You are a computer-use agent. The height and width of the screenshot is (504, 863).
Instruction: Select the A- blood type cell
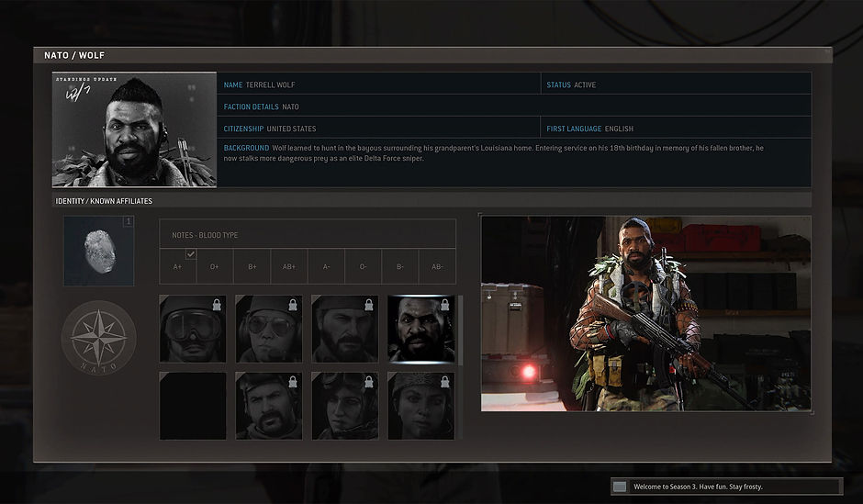pyautogui.click(x=326, y=266)
